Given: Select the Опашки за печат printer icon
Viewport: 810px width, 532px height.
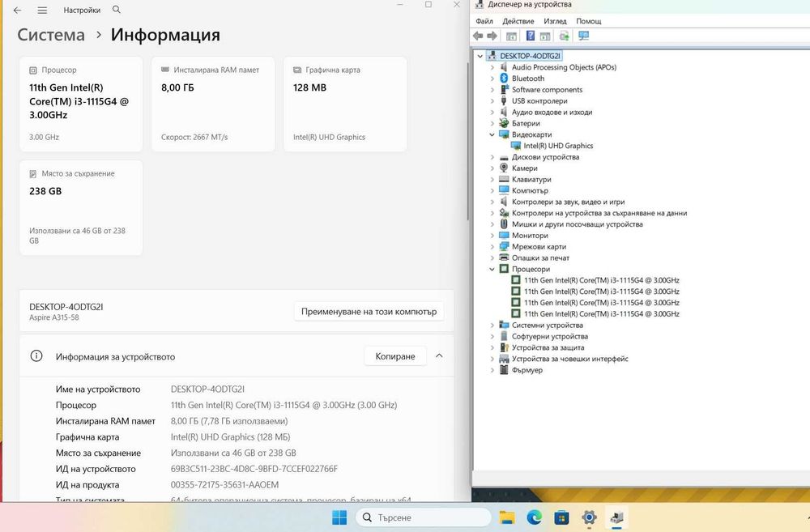Looking at the screenshot, I should pos(504,257).
